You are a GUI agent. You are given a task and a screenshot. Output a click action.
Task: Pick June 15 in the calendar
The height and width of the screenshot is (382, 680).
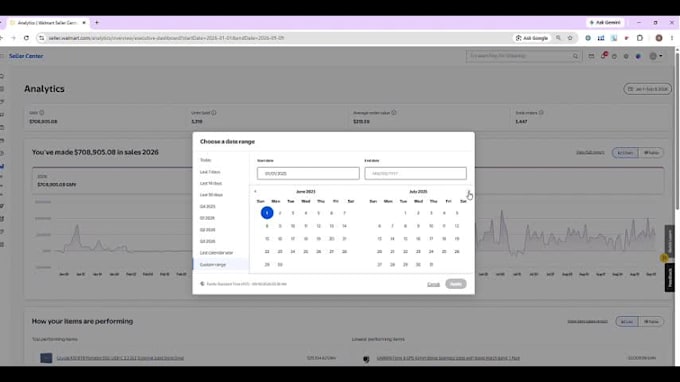267,239
